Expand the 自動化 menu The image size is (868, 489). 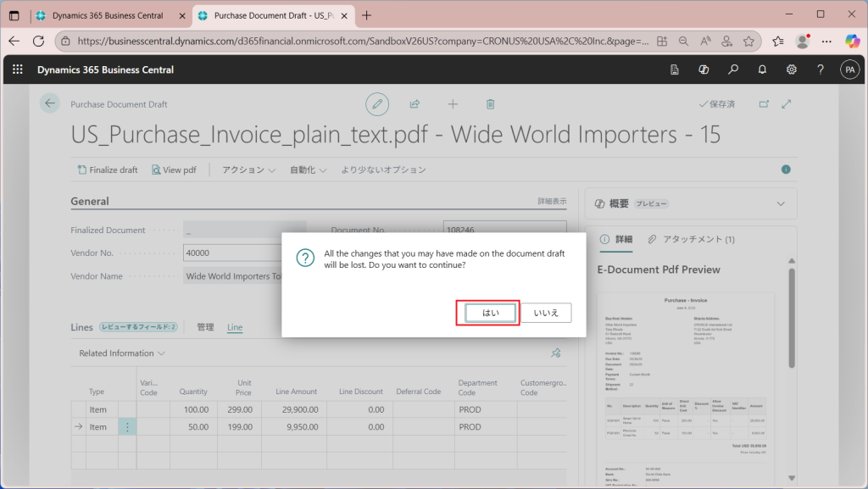point(308,169)
